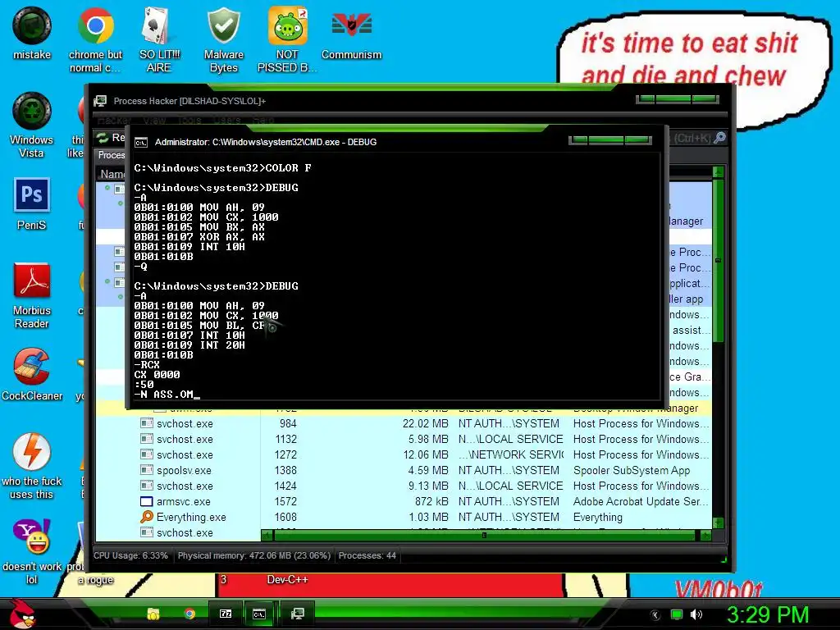Select the Everything.exe magnifier process icon
The width and height of the screenshot is (840, 630).
pos(146,517)
